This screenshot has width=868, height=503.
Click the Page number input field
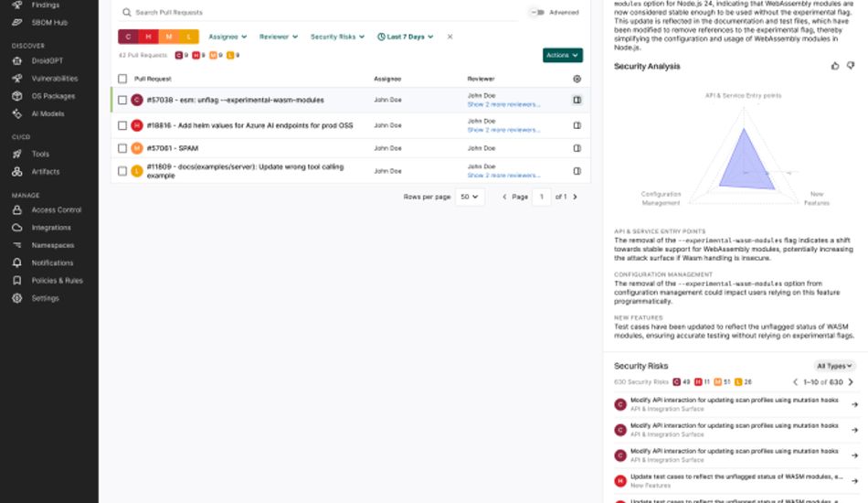pos(542,197)
